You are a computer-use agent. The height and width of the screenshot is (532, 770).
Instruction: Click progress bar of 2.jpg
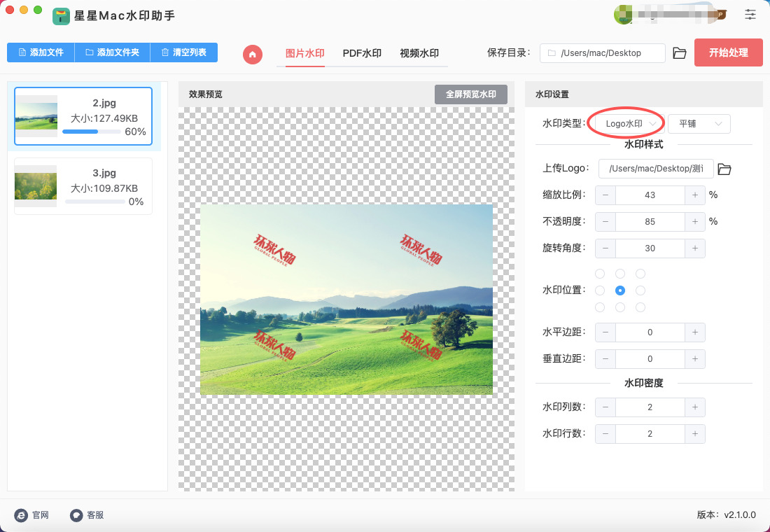click(90, 132)
